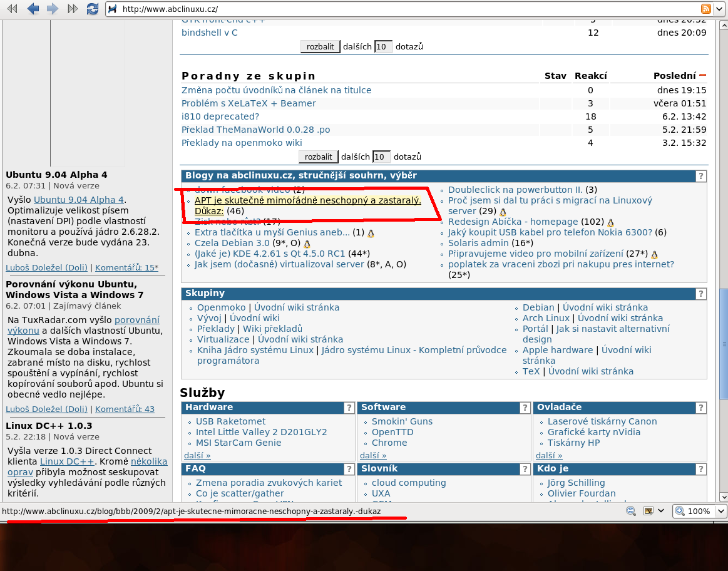This screenshot has height=571, width=728.
Task: Open the highlighted APT je skutečně blog link
Action: click(x=307, y=200)
